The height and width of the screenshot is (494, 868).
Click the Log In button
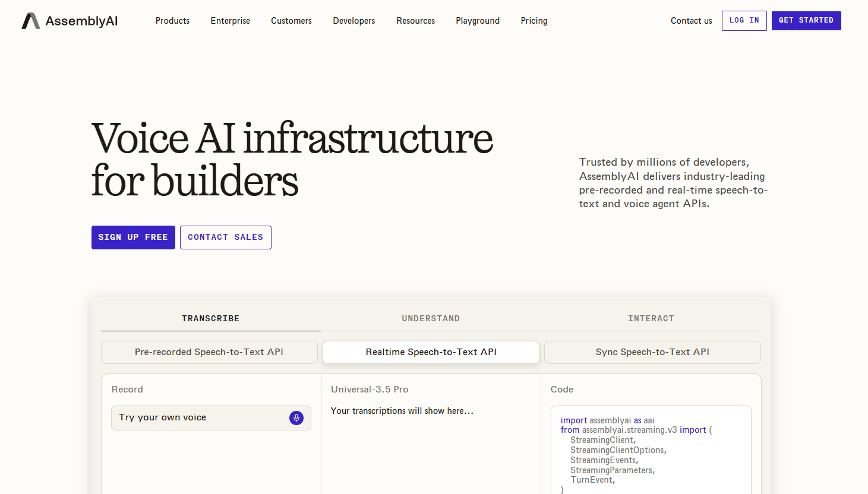(744, 21)
